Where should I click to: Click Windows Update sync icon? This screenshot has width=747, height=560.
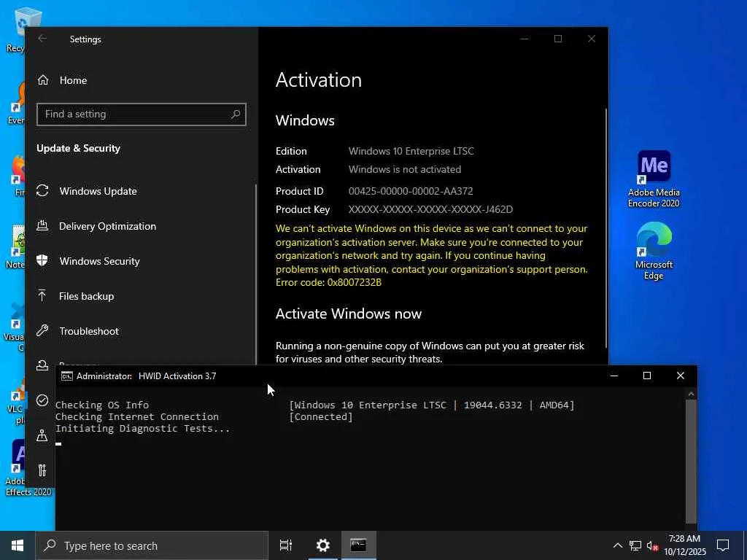pyautogui.click(x=42, y=191)
